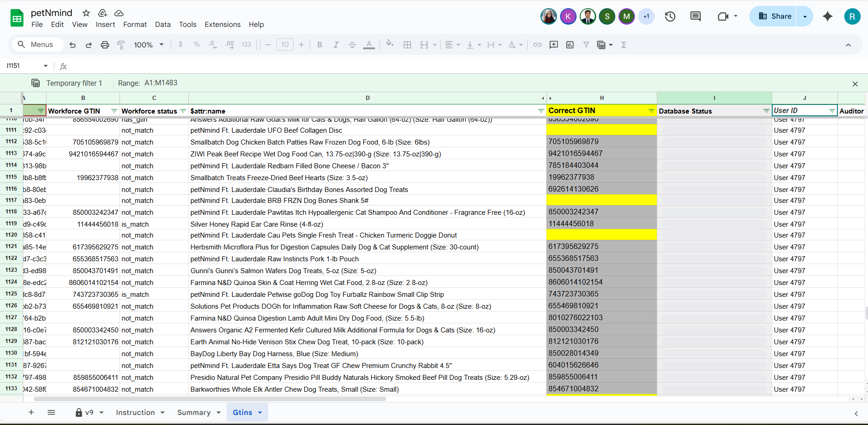Star the petNmind document

tap(86, 13)
